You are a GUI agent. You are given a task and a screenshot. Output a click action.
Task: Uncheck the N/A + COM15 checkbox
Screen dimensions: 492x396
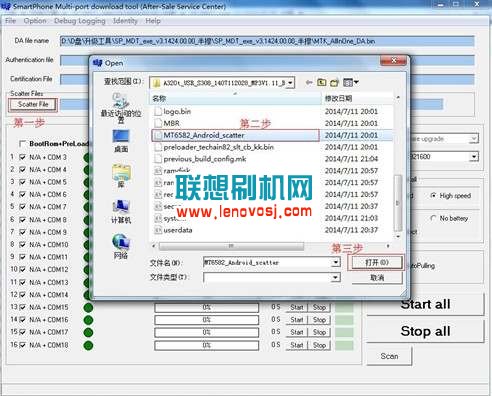click(23, 307)
